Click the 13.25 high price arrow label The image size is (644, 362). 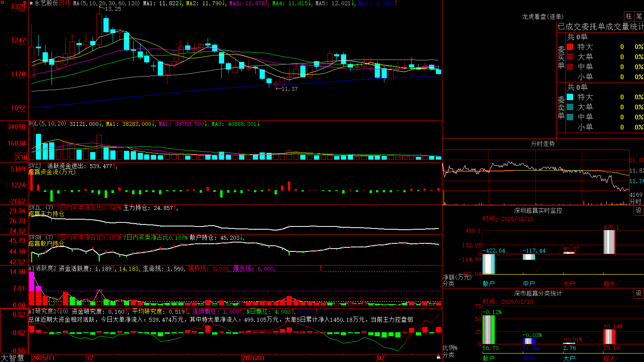(x=110, y=9)
